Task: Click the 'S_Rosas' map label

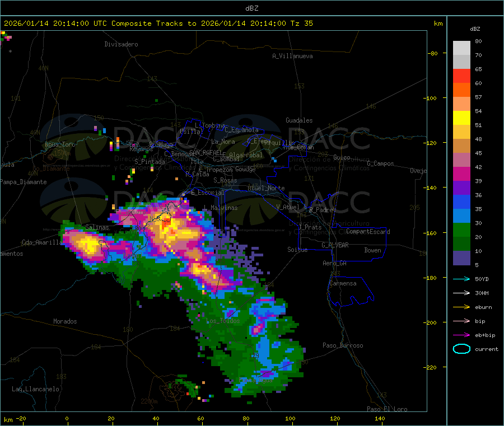Action: [225, 180]
